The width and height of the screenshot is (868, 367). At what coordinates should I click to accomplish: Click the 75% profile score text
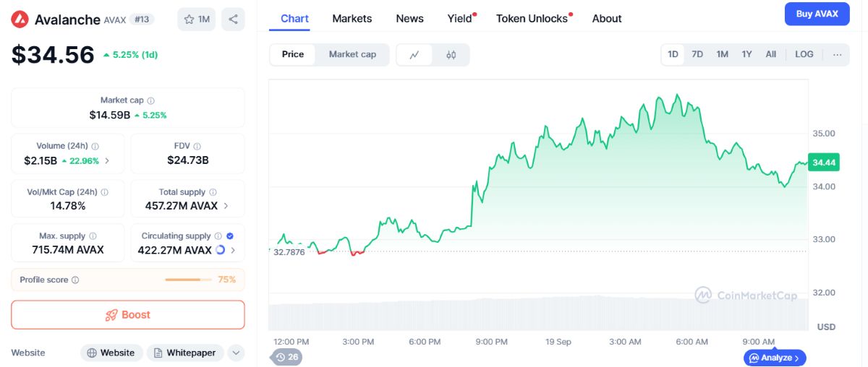pos(227,280)
